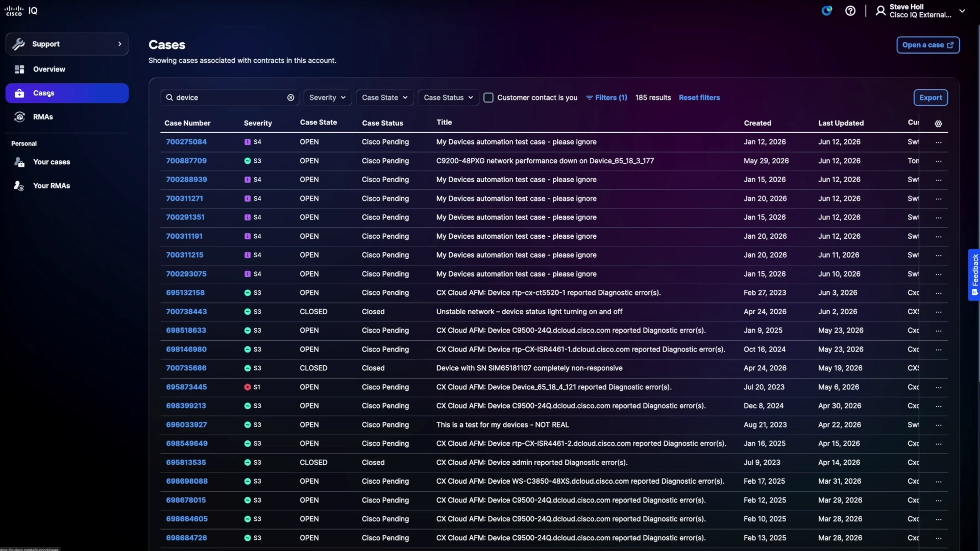The height and width of the screenshot is (551, 980).
Task: Open row actions menu for case 695873445
Action: pyautogui.click(x=938, y=388)
